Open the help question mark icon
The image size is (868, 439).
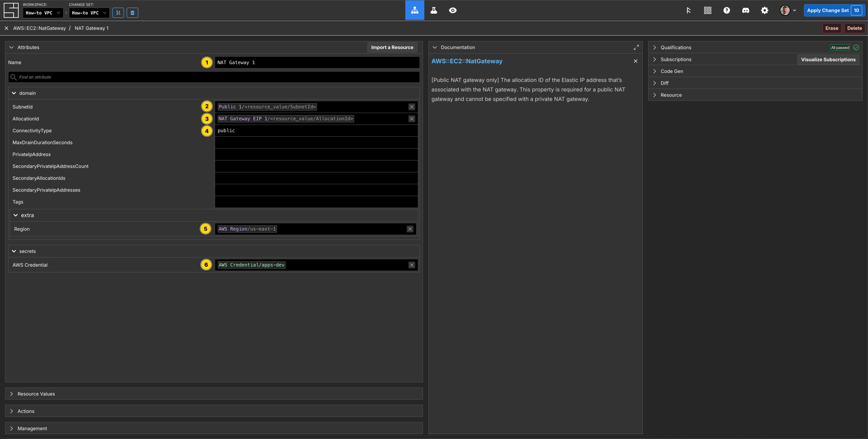point(726,10)
